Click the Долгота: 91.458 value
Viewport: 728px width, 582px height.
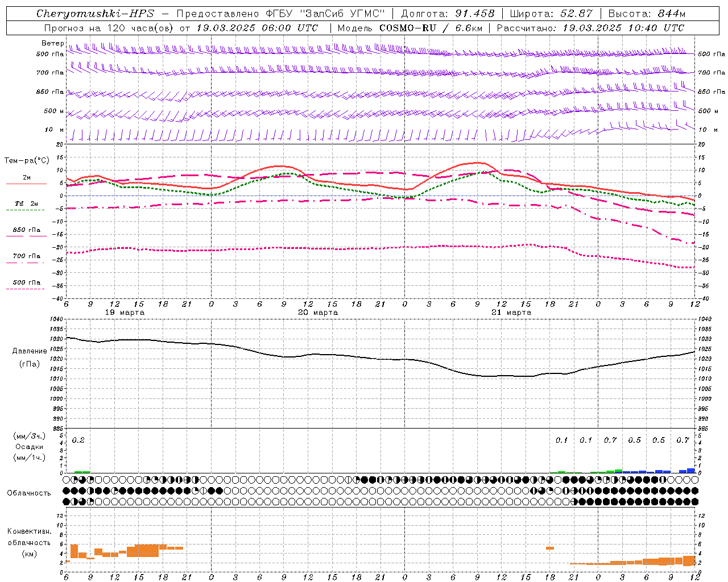448,14
